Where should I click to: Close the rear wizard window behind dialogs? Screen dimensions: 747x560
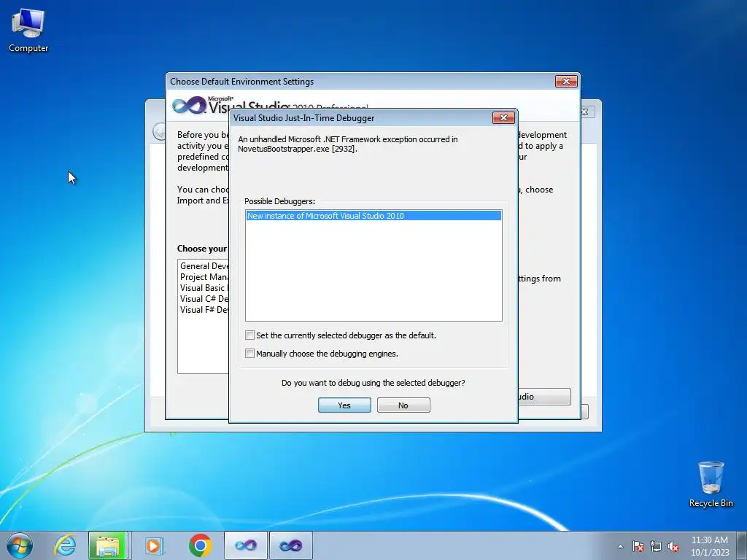coord(587,112)
